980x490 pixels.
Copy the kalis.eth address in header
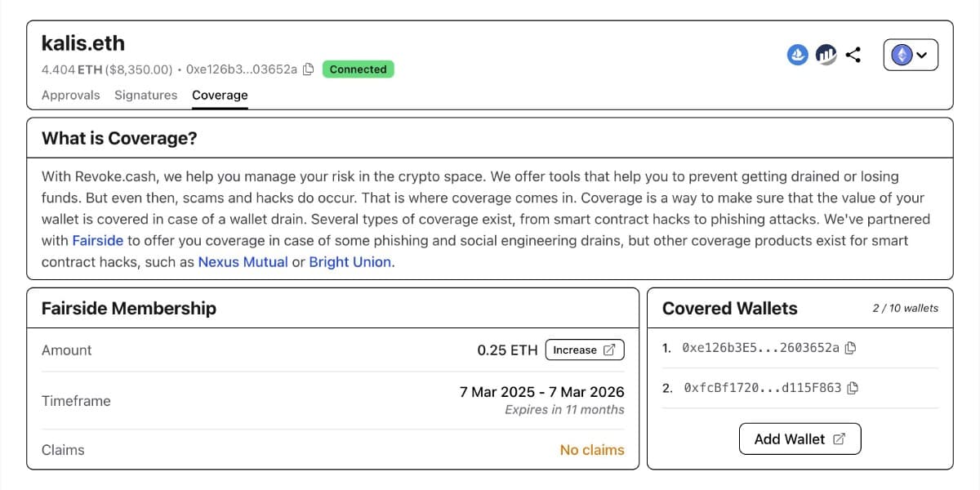pos(309,69)
